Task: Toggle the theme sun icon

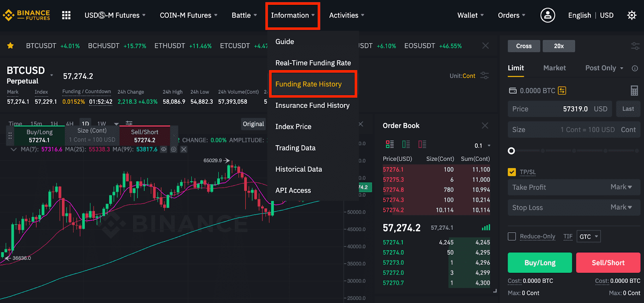Action: tap(632, 15)
